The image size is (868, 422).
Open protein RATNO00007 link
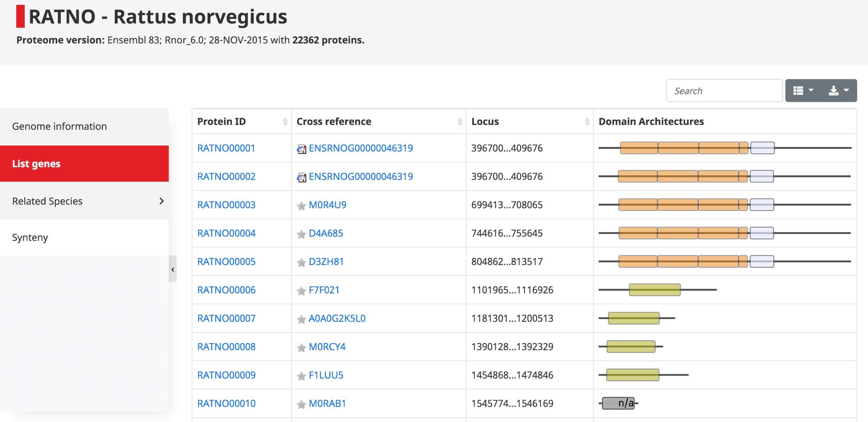tap(226, 318)
